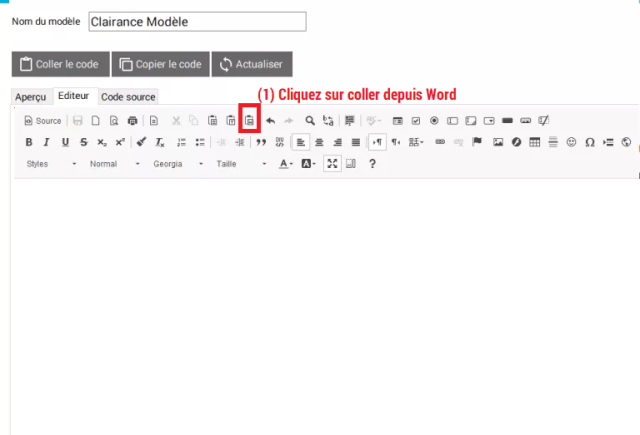
Task: Toggle the Source view button
Action: [42, 120]
